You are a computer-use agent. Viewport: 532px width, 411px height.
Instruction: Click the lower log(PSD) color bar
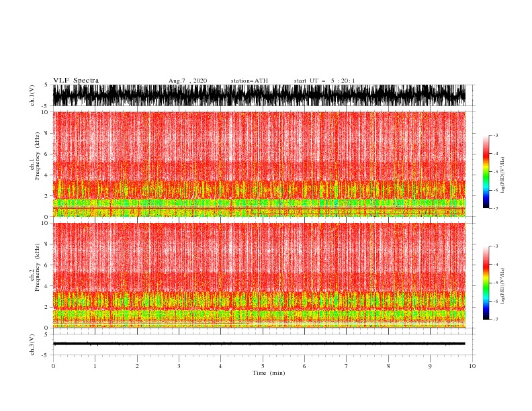pyautogui.click(x=486, y=283)
